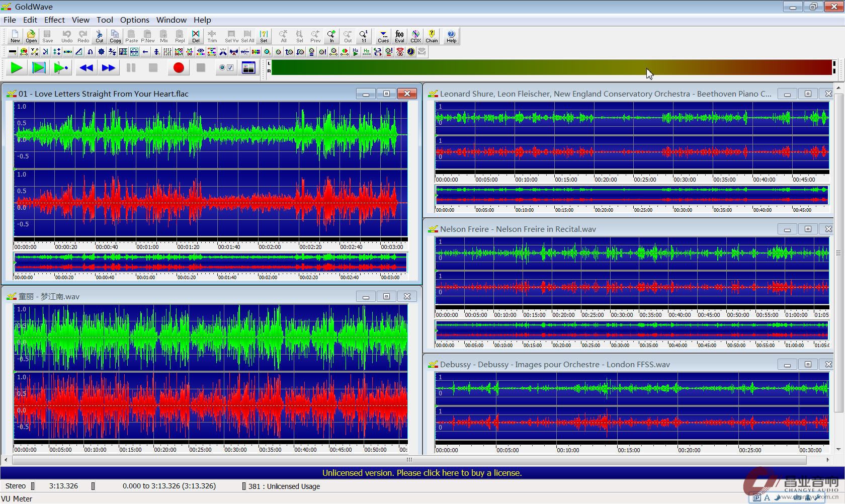Zoom All to show entire waveform
Screen dimensions: 845x504
tap(283, 36)
